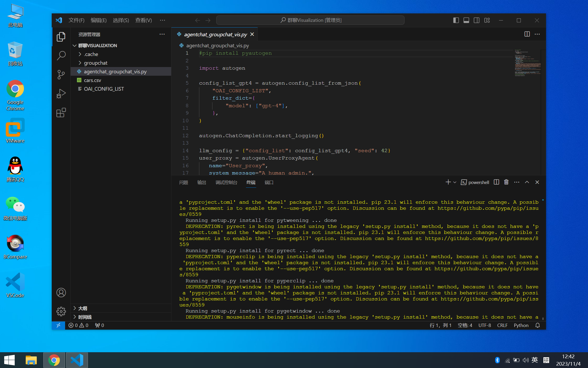
Task: Open terminal panel more actions menu
Action: (517, 182)
